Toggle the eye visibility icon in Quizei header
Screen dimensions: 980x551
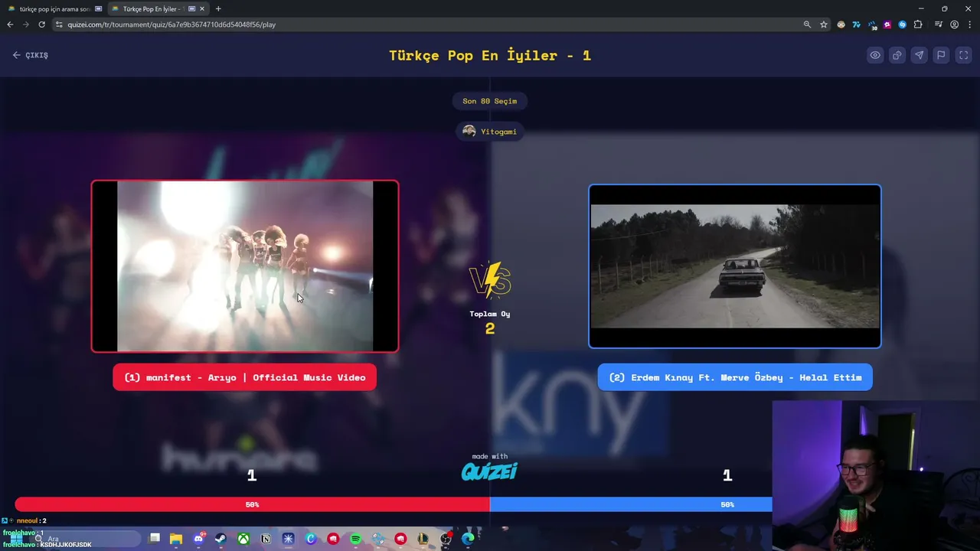pos(875,55)
